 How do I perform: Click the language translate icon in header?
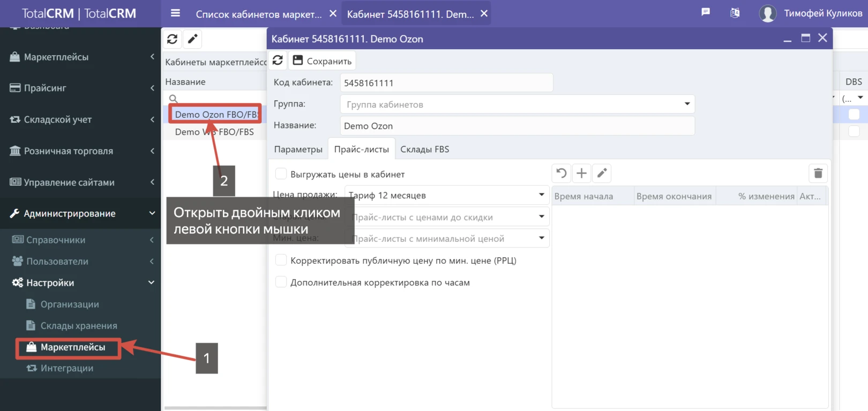(735, 13)
